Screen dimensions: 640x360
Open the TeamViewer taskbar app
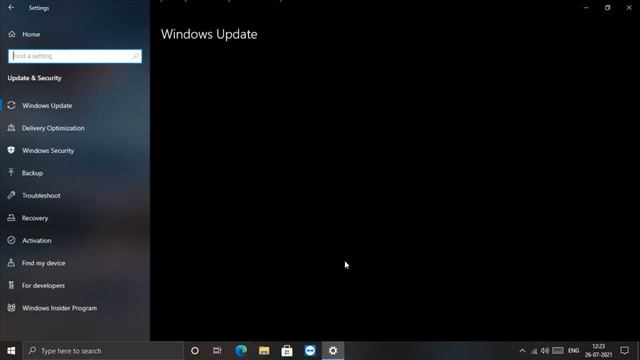[x=310, y=351]
